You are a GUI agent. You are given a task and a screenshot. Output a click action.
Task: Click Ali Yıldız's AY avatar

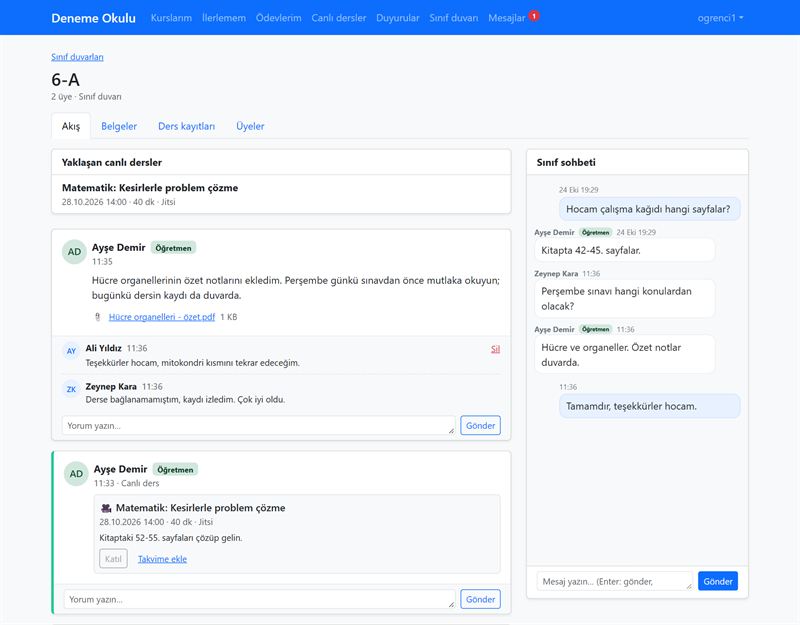[x=71, y=351]
